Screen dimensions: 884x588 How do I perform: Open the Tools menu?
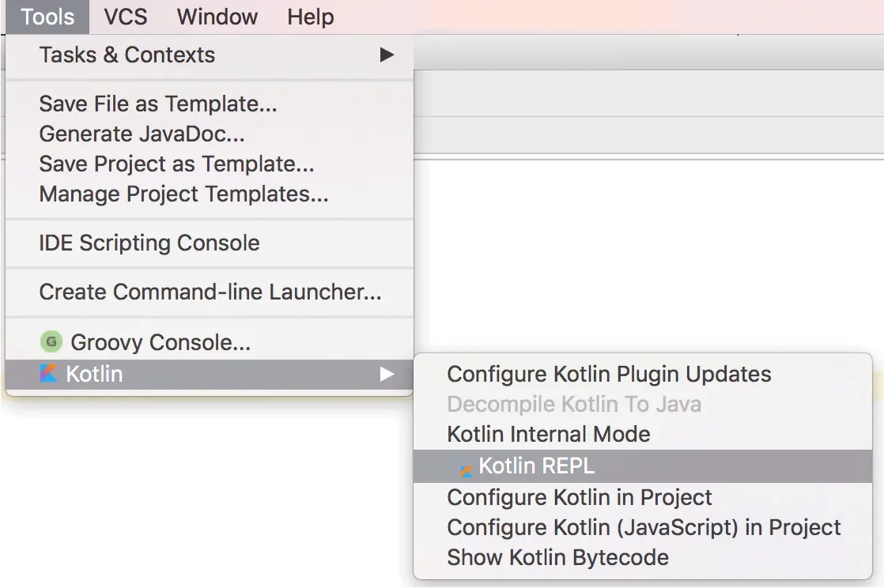[47, 17]
